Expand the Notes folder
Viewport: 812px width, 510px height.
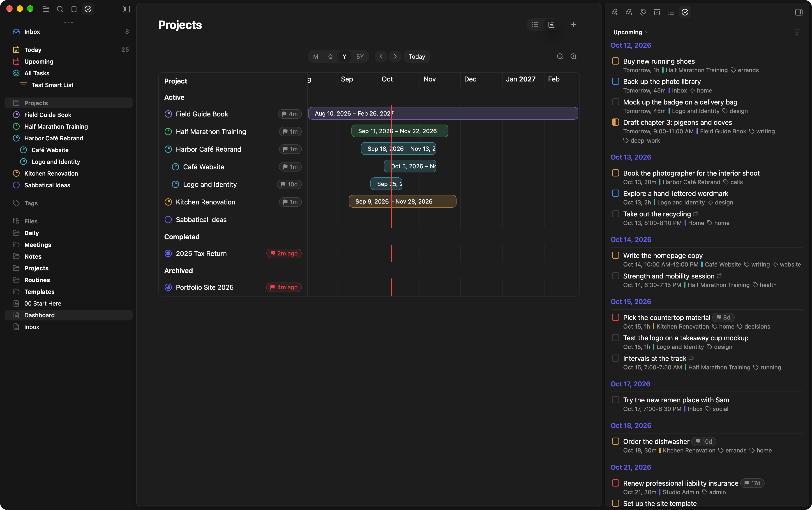point(16,256)
